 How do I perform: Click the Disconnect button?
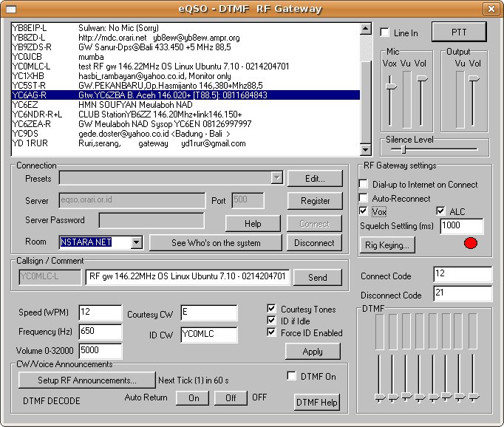314,242
